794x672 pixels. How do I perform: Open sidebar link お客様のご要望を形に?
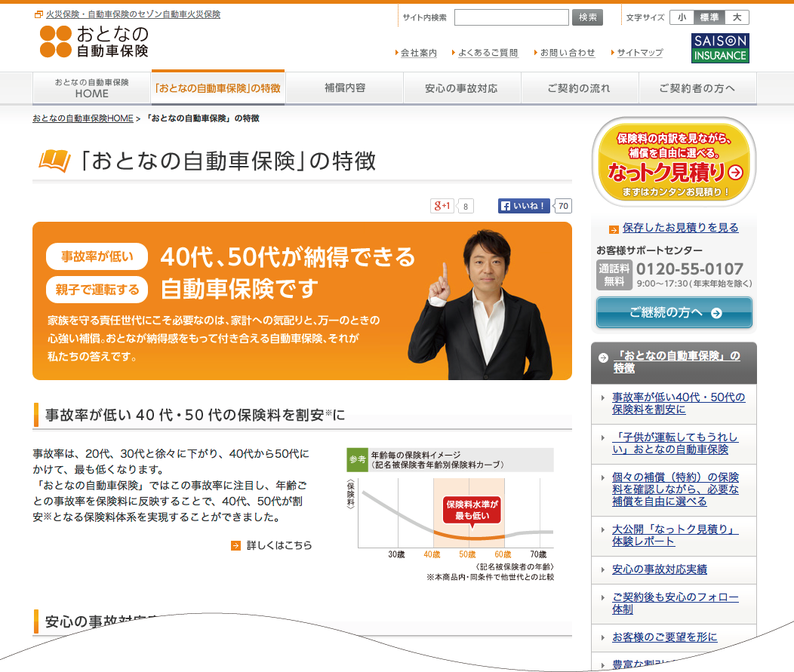pyautogui.click(x=665, y=637)
